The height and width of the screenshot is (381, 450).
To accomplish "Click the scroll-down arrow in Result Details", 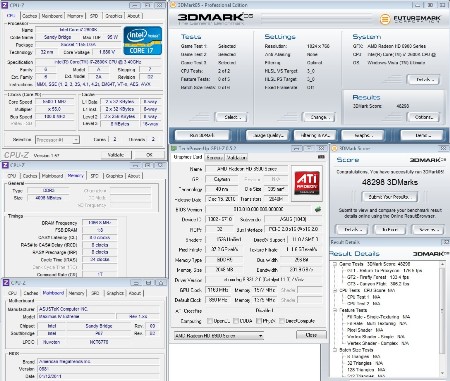I will click(442, 373).
